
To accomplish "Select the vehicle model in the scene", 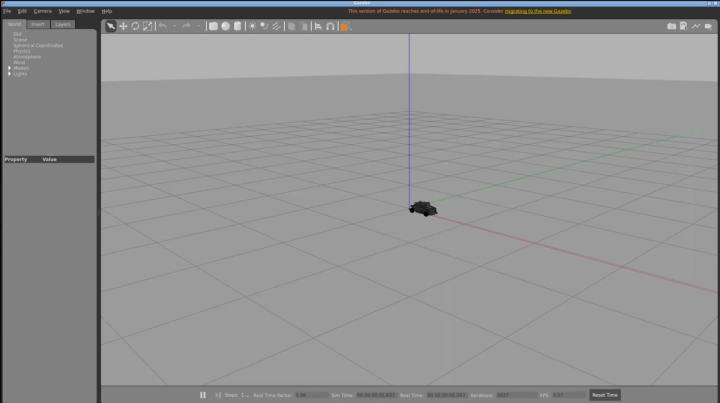I will pyautogui.click(x=423, y=209).
